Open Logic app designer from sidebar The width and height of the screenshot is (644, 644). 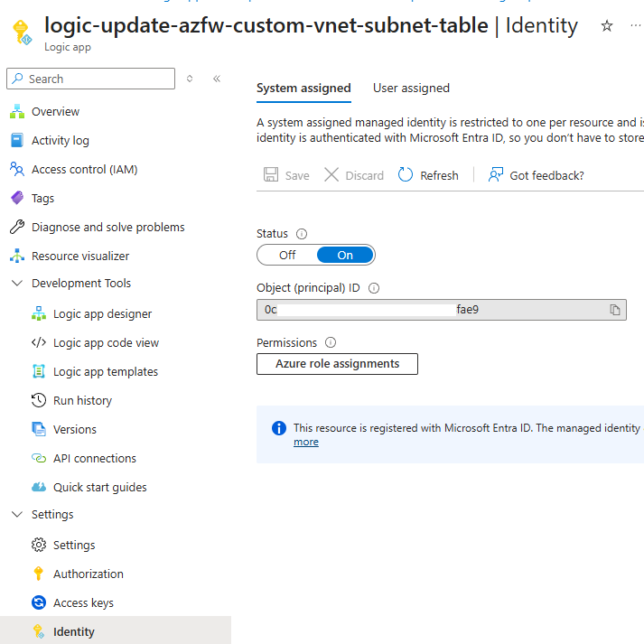(102, 313)
